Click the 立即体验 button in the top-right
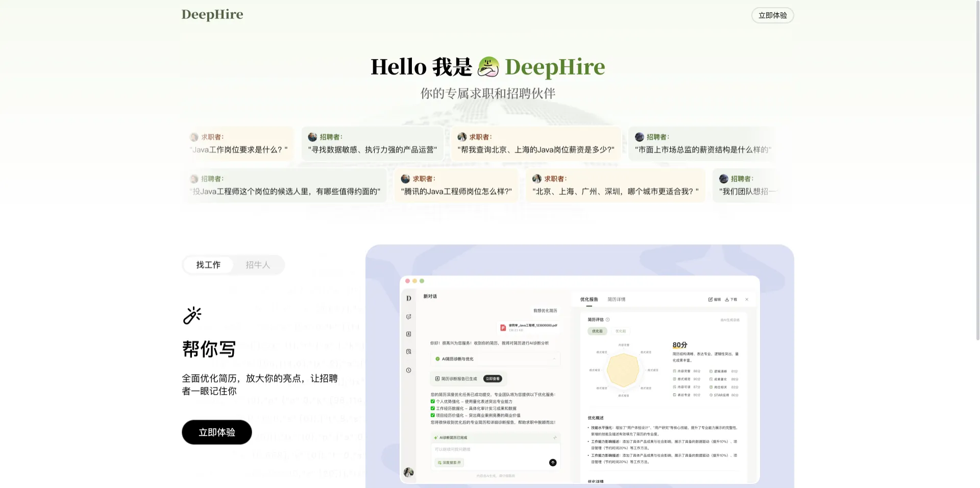Screen dimensions: 980x488 [x=772, y=15]
